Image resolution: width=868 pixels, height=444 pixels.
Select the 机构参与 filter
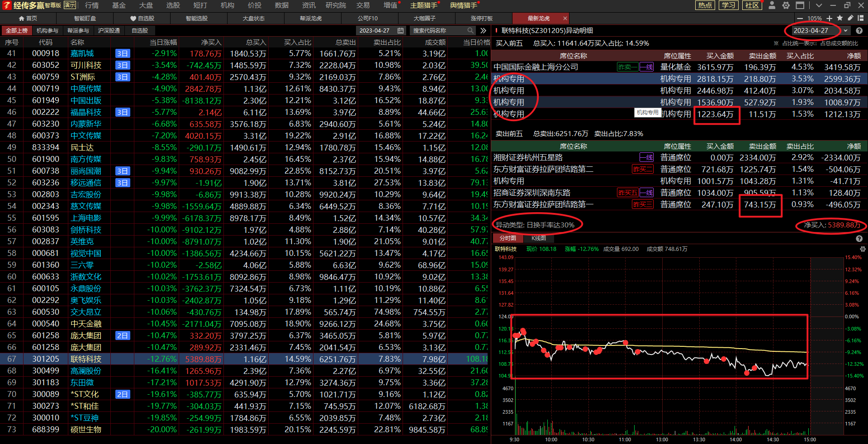47,31
